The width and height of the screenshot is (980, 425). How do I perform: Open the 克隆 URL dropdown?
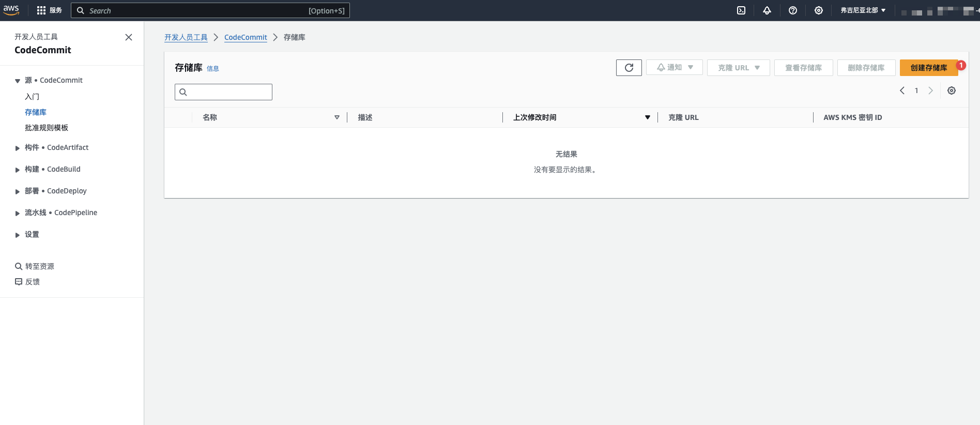(x=739, y=68)
